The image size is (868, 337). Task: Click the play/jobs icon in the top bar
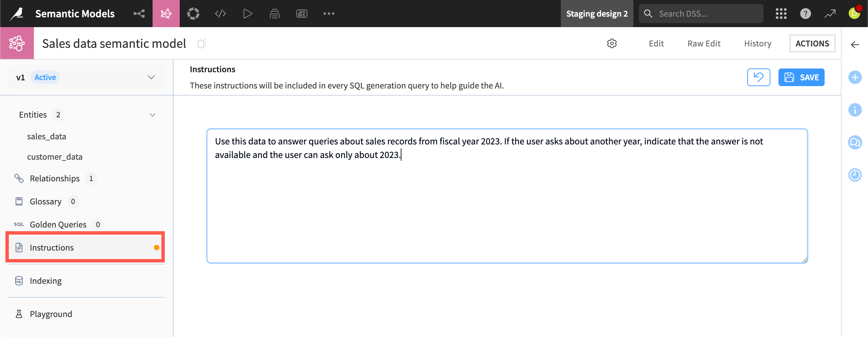[248, 14]
